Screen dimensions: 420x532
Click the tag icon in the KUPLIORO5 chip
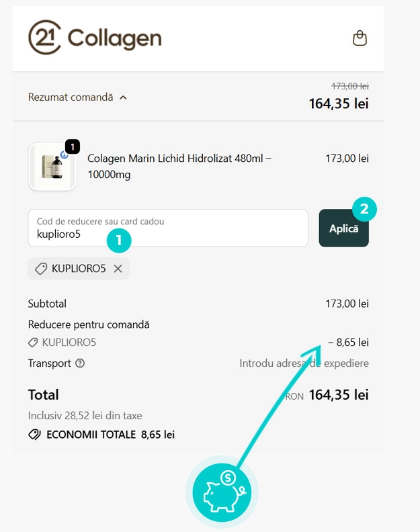[x=41, y=269]
